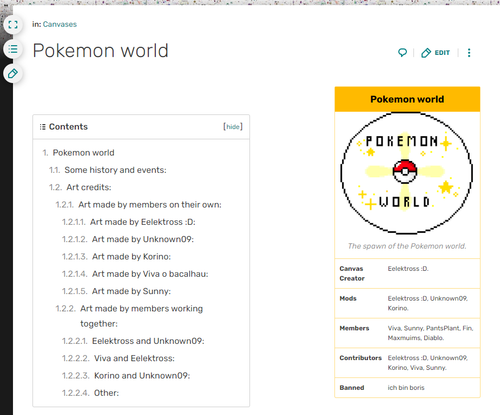The width and height of the screenshot is (500, 415).
Task: Click the infobox Pokemon world header
Action: (407, 99)
